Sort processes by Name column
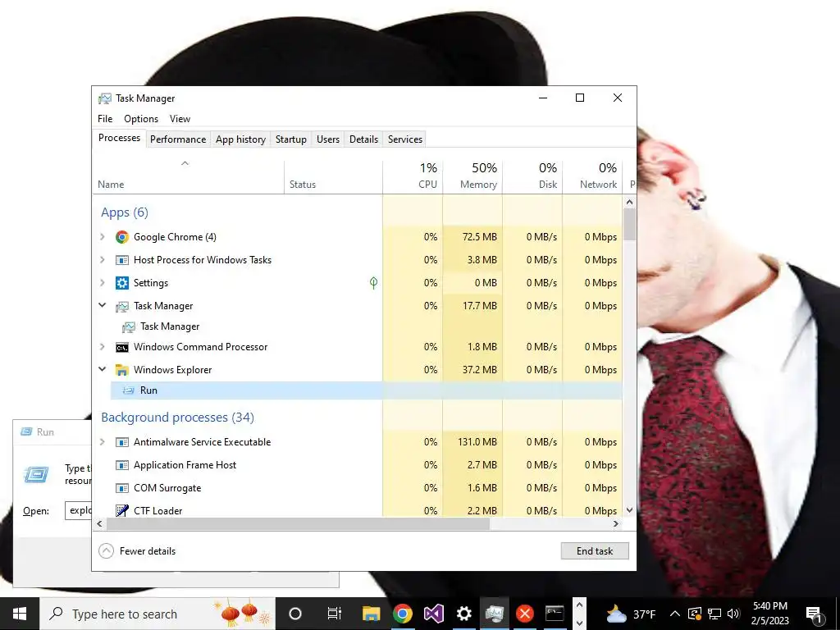This screenshot has height=630, width=840. coord(188,176)
